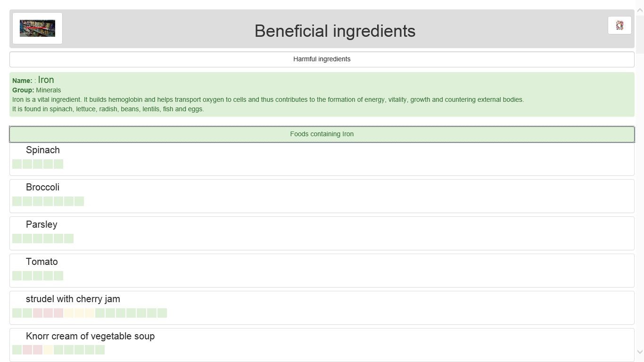This screenshot has width=644, height=362.
Task: Open Knorr cream of vegetable soup
Action: [90, 337]
